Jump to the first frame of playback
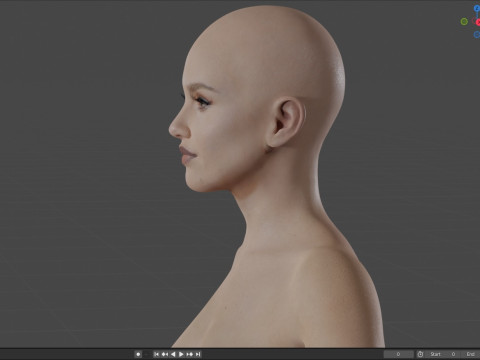Image resolution: width=480 pixels, height=360 pixels. (x=156, y=354)
